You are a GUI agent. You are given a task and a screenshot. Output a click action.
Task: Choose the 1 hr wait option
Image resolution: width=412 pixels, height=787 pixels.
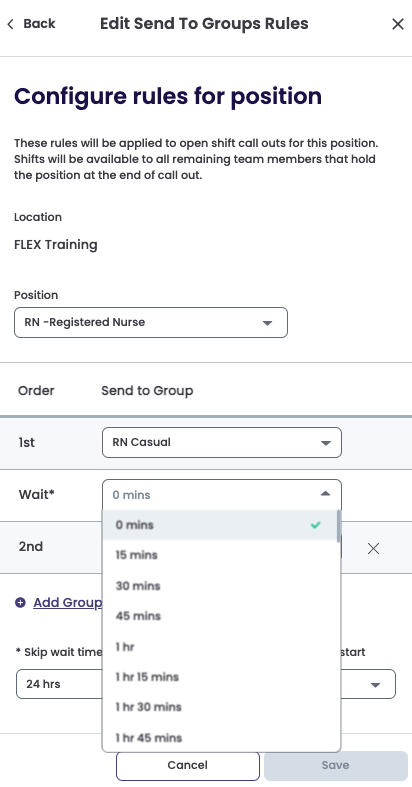[221, 646]
